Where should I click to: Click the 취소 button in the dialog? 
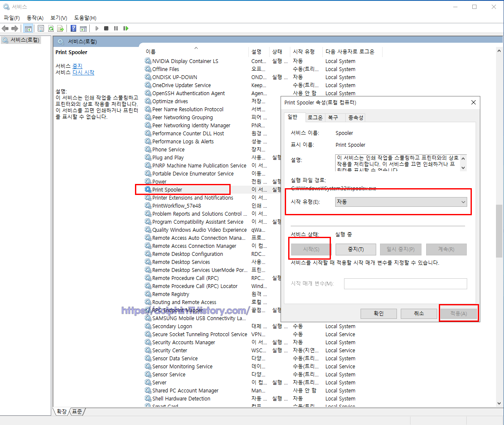(419, 313)
